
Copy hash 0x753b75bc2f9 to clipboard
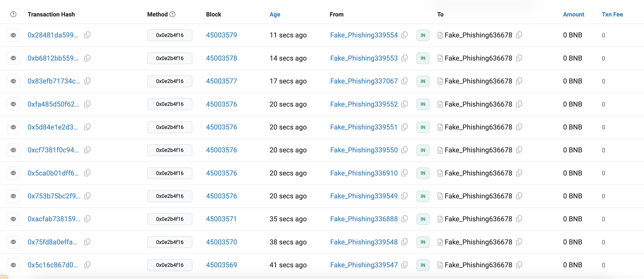(87, 196)
